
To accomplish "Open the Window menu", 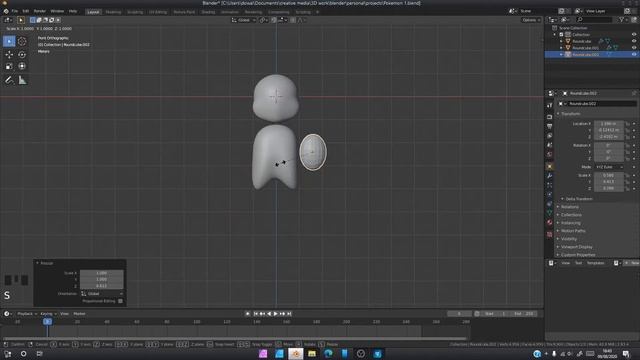I will click(57, 11).
